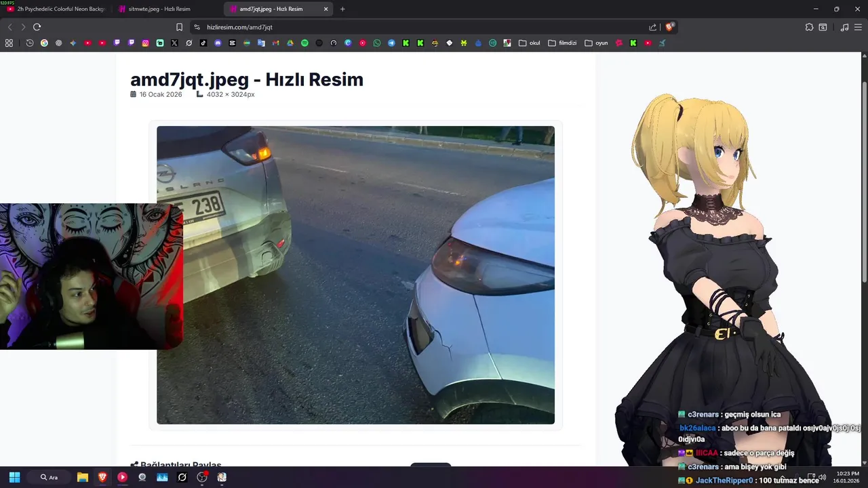Open the WhatsApp bookmark
The image size is (868, 488).
click(x=377, y=43)
